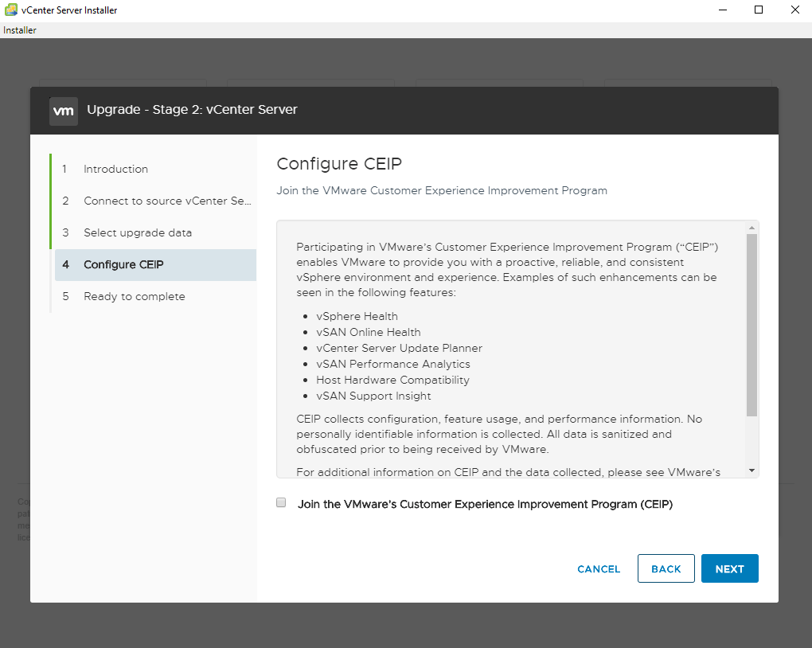Click the Configure CEIP heading
Screen dimensions: 812x648
339,164
